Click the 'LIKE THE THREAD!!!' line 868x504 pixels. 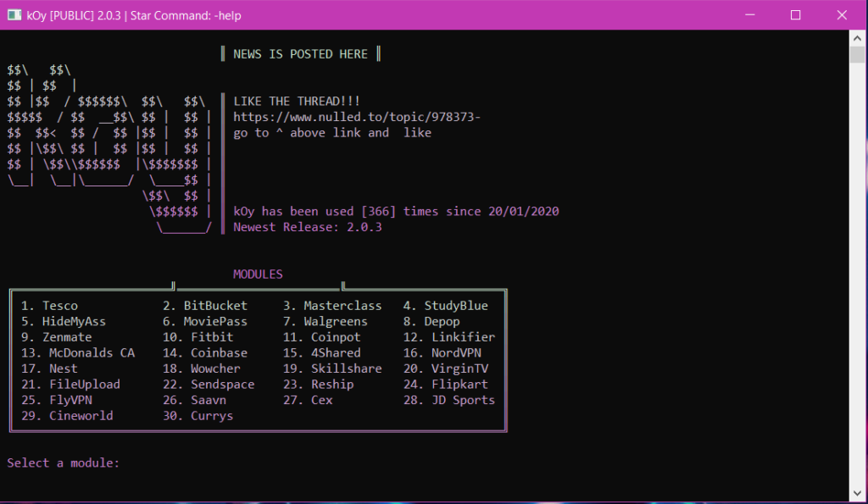pos(297,102)
